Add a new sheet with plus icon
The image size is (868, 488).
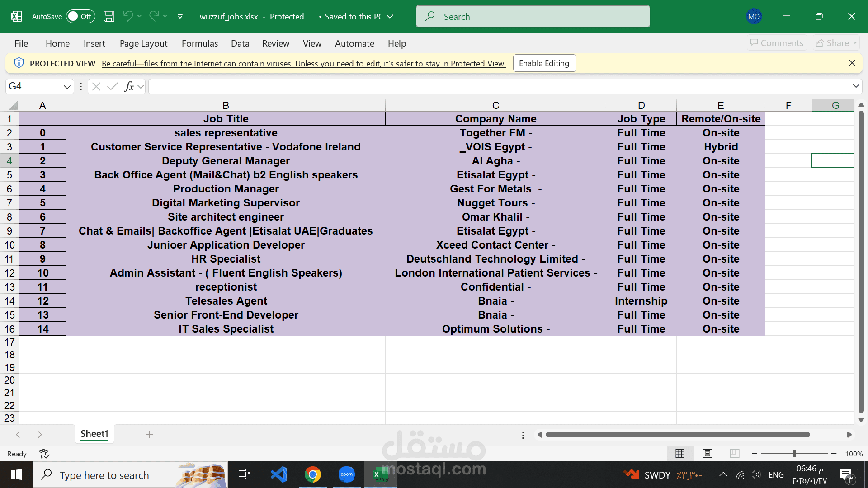[x=149, y=434]
